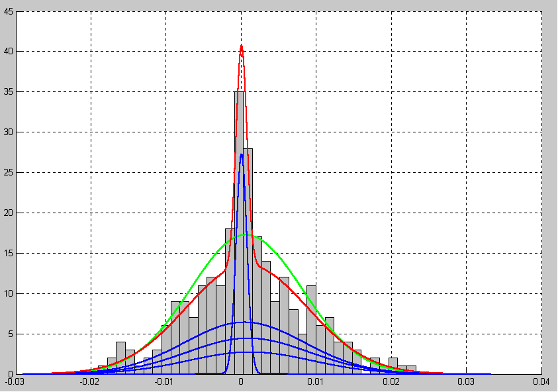
Task: Select the x-axis tick label 0.02
Action: point(391,382)
